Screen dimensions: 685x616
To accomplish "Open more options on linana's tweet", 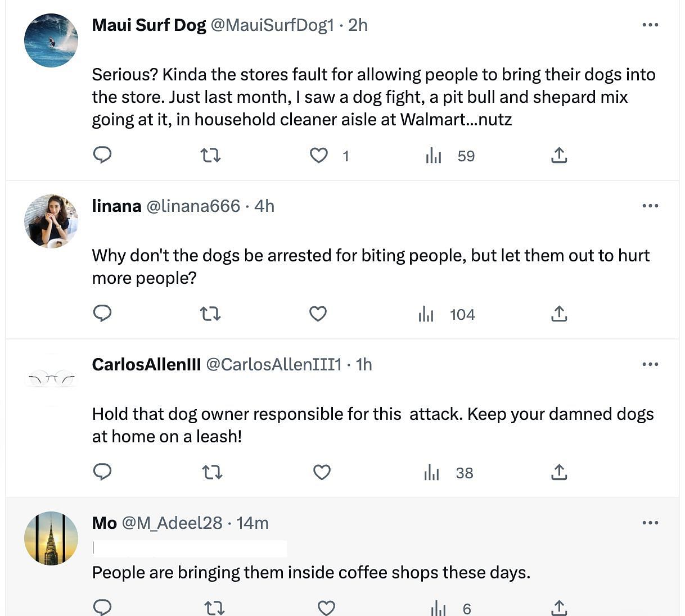I will pos(650,206).
